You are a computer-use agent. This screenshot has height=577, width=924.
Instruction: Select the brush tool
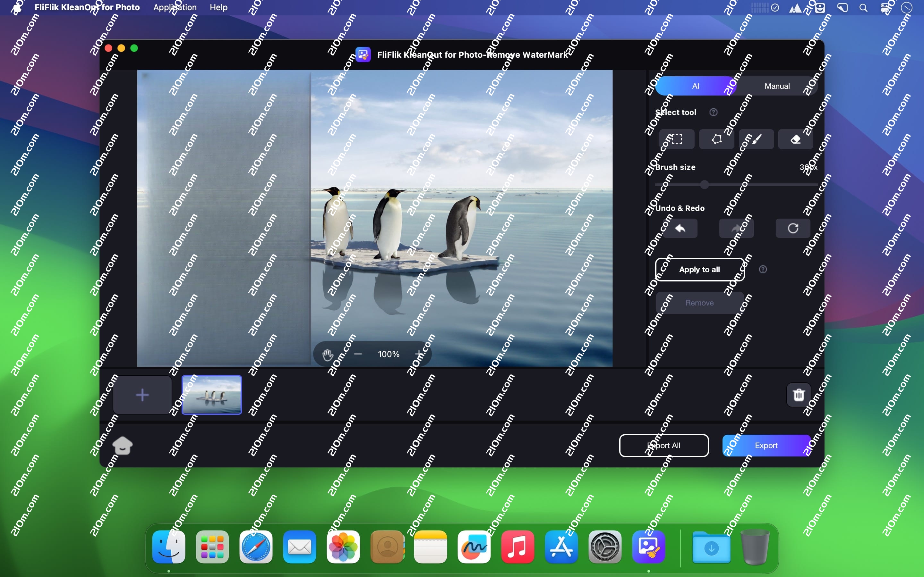point(756,139)
